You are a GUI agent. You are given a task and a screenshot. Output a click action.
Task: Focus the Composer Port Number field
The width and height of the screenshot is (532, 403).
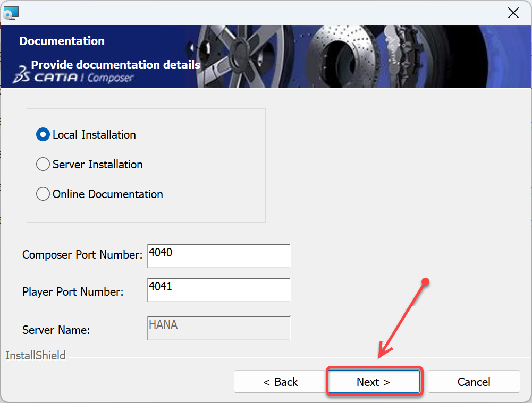point(218,255)
